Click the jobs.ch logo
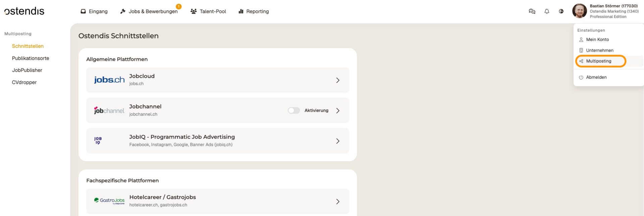Screen dimensions: 644x216 pyautogui.click(x=109, y=80)
